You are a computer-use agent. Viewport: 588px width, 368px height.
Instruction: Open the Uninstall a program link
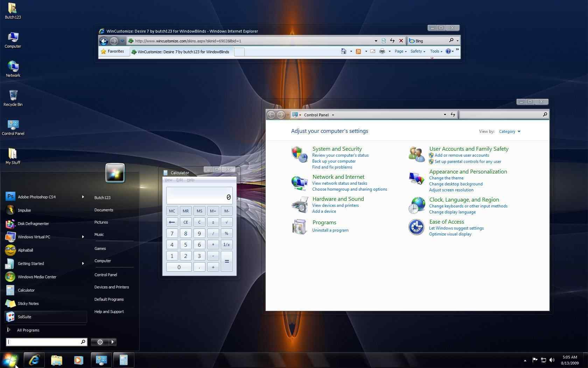click(x=330, y=230)
